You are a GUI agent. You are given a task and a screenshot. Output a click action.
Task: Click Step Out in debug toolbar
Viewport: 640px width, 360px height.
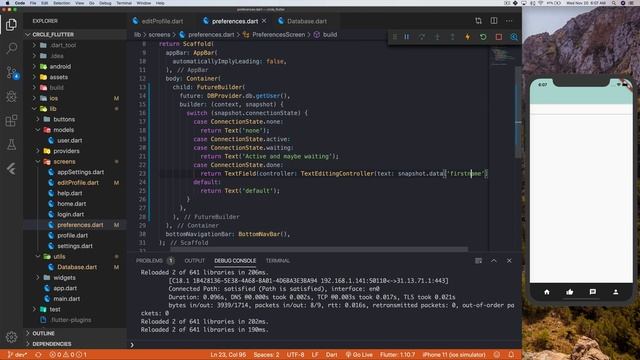452,37
